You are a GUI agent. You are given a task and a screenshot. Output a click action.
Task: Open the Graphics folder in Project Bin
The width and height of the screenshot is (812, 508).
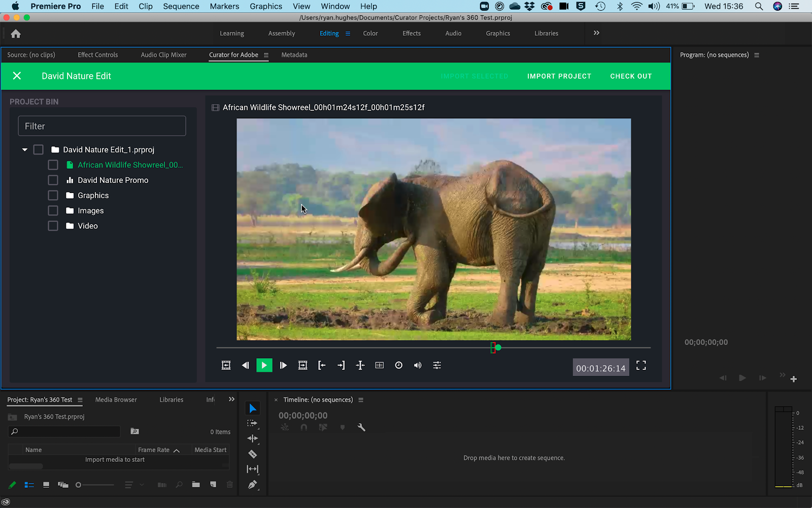93,196
